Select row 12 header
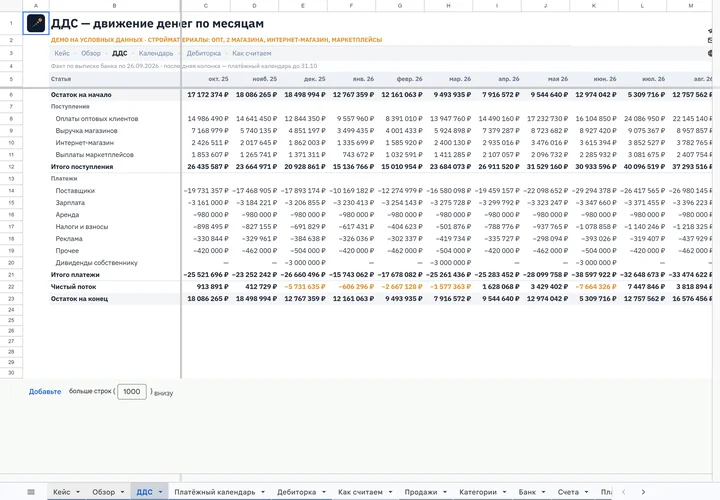The width and height of the screenshot is (720, 500). (11, 167)
